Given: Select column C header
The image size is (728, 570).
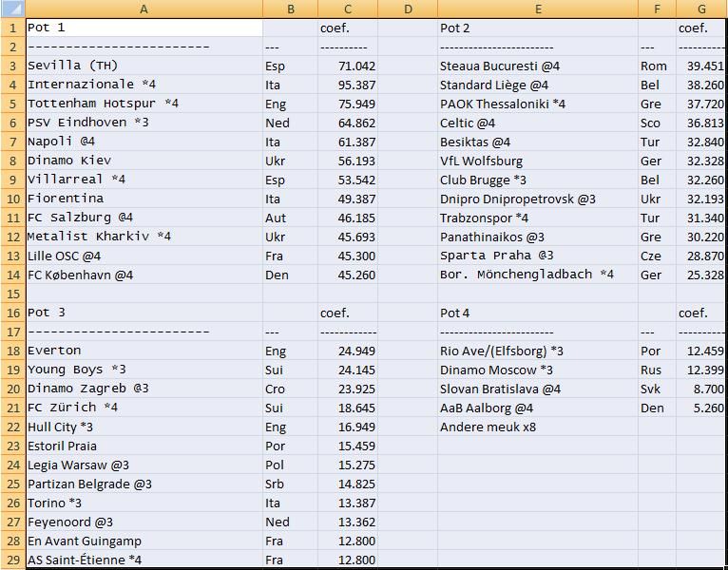Looking at the screenshot, I should tap(348, 9).
